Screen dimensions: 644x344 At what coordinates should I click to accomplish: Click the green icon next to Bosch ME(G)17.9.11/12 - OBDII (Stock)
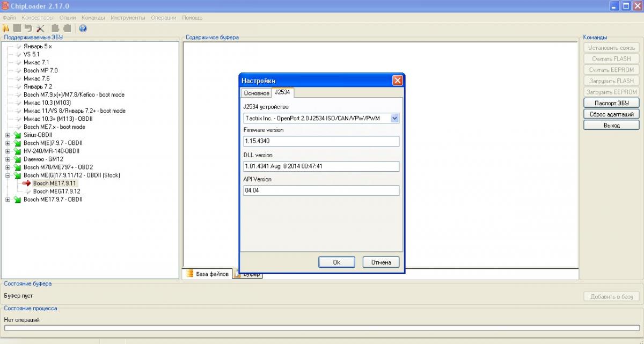click(x=18, y=175)
